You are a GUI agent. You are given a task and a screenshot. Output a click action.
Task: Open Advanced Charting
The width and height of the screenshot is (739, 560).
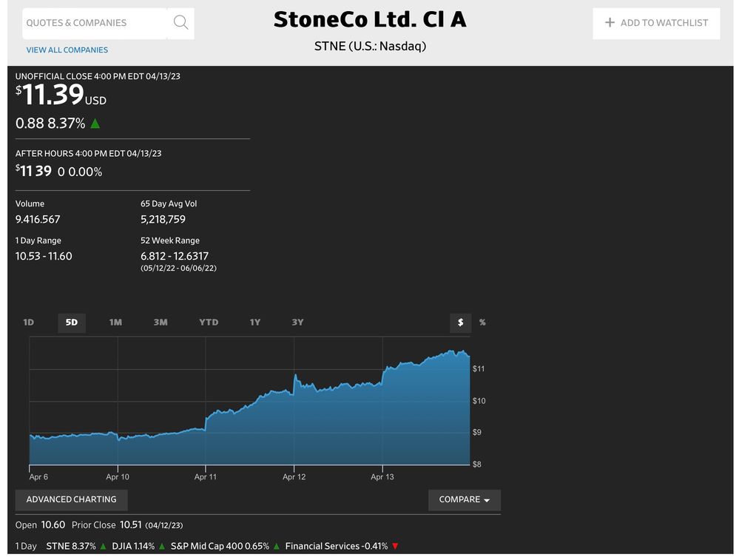(x=71, y=500)
